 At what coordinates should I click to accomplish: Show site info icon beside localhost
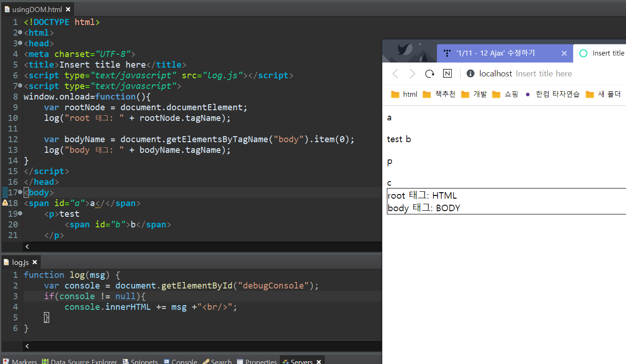(470, 74)
